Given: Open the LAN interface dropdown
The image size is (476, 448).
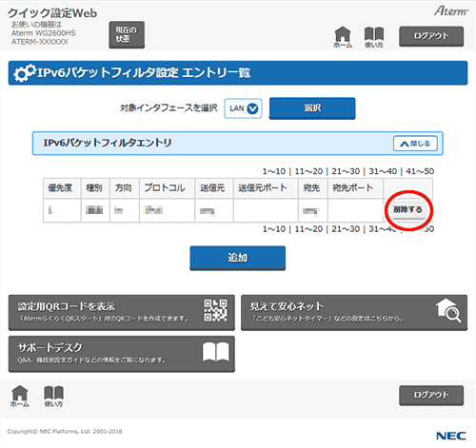Looking at the screenshot, I should point(243,108).
